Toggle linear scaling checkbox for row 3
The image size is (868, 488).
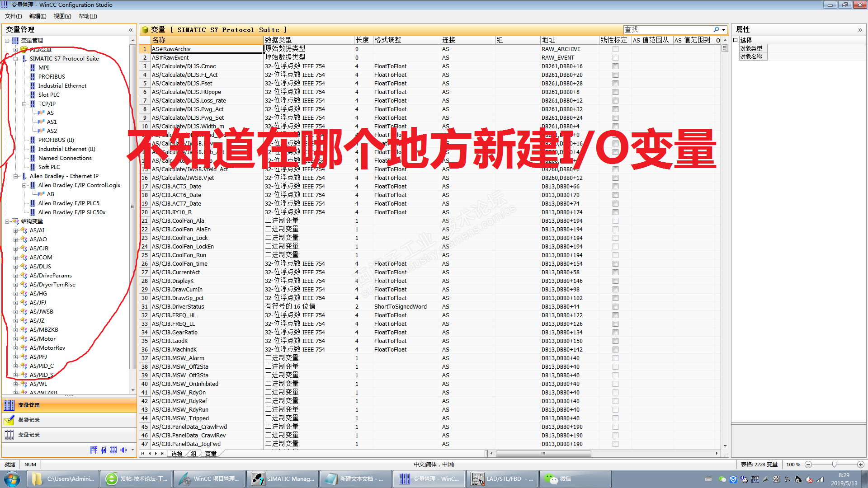[615, 66]
